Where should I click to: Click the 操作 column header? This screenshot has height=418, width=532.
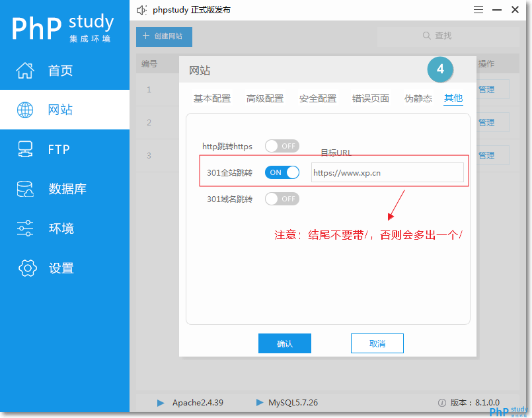tap(486, 63)
